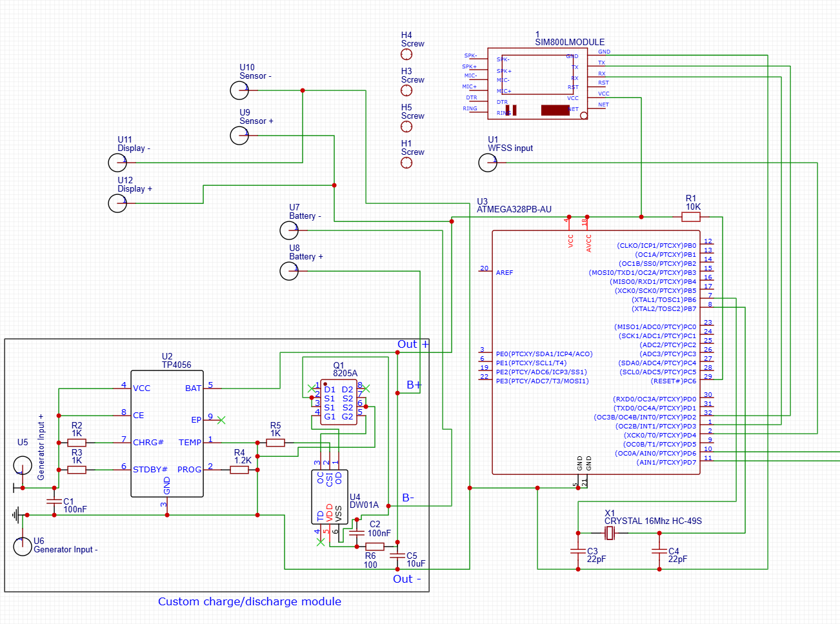The image size is (840, 624).
Task: Click the H4 screw hole symbol
Action: [406, 54]
